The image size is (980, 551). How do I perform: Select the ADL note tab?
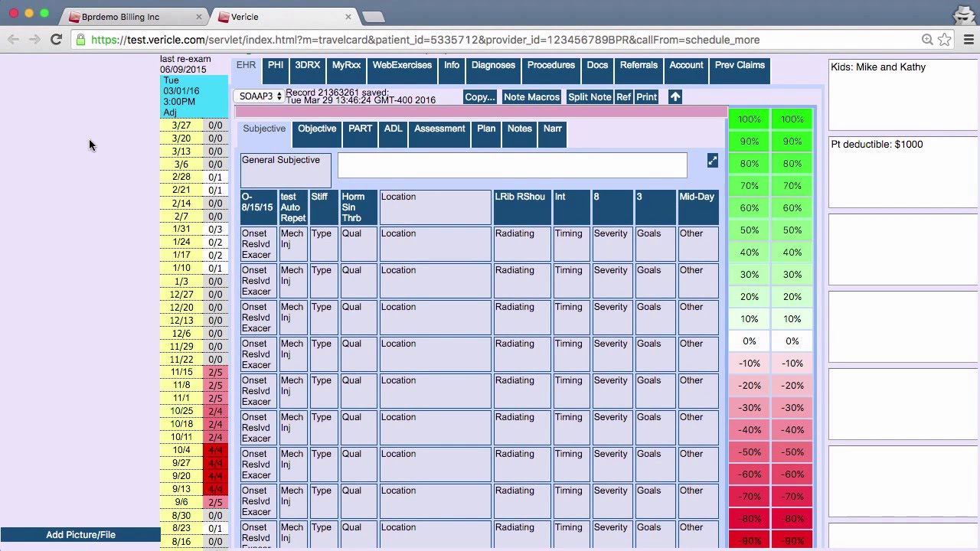393,134
